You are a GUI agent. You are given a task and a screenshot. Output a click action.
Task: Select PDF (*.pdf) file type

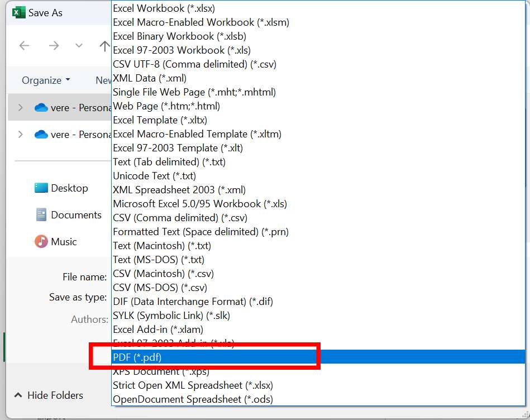(318, 357)
